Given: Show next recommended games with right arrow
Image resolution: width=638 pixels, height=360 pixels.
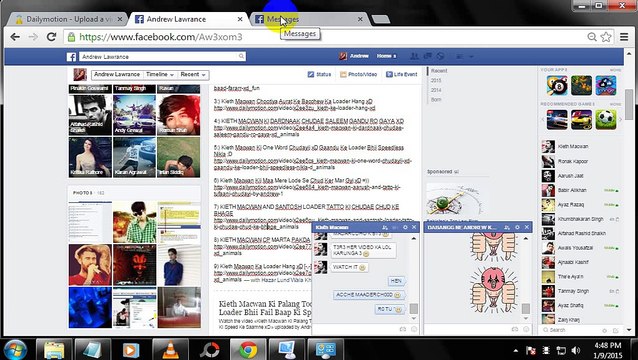Looking at the screenshot, I should [x=620, y=120].
